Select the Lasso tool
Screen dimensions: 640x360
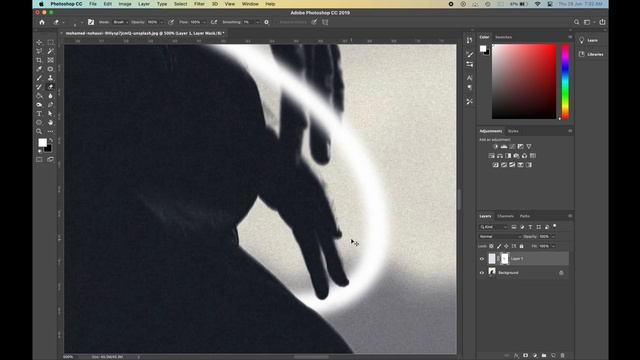pyautogui.click(x=39, y=51)
